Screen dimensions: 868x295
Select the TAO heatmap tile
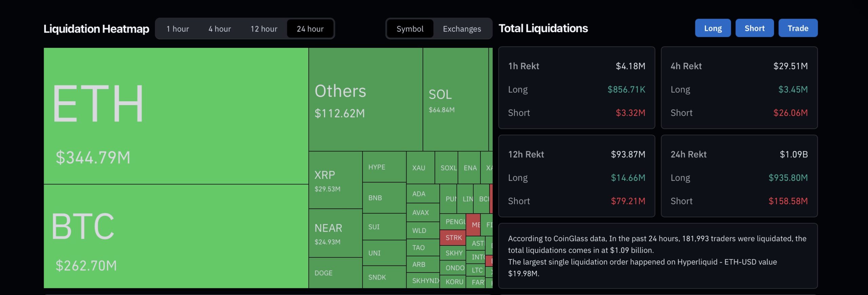point(423,248)
